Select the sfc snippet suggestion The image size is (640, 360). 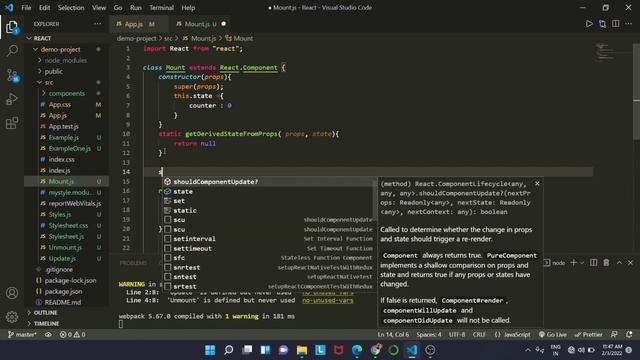268,258
